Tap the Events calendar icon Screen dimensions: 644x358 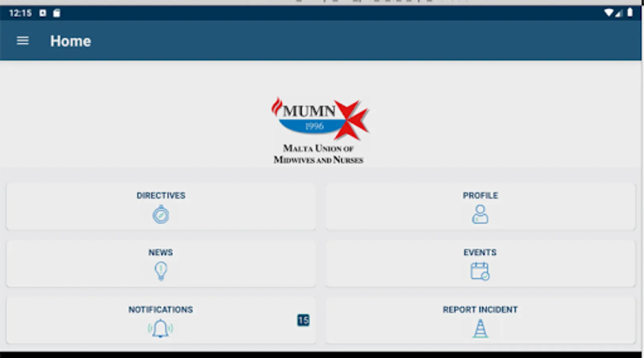(x=480, y=271)
